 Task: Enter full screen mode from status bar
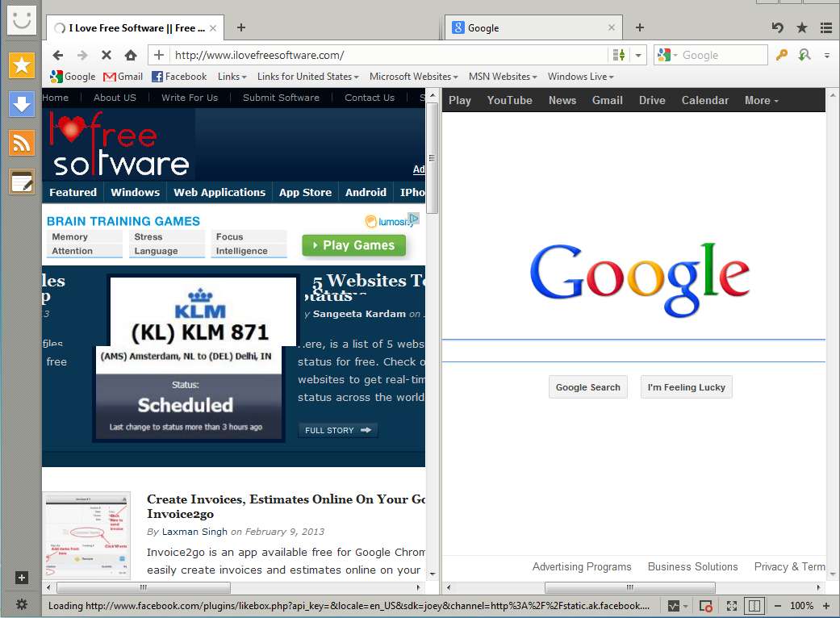[731, 606]
